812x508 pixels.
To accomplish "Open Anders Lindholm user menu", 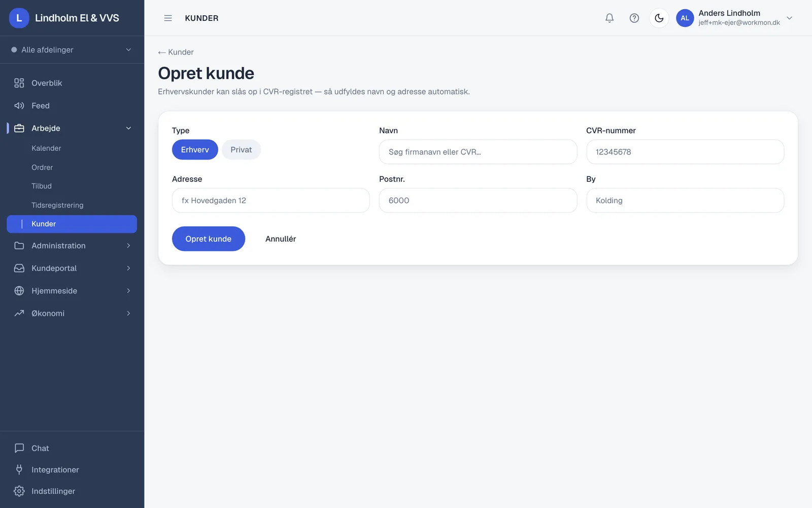I will 735,18.
